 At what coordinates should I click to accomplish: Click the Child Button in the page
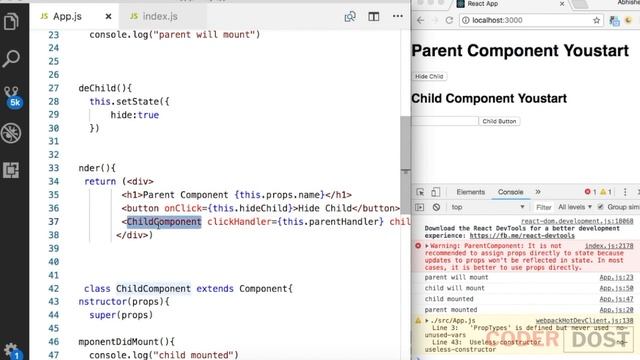point(499,121)
